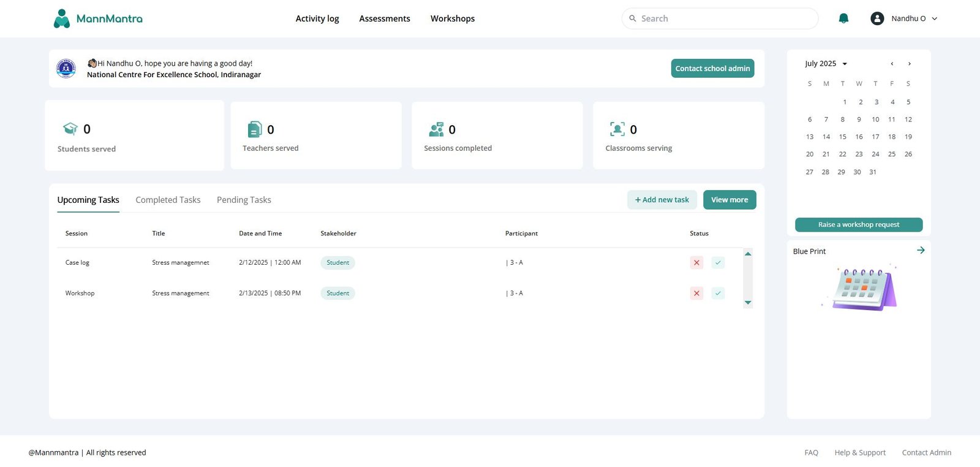The image size is (980, 467).
Task: Open the Workshops menu
Action: point(453,18)
